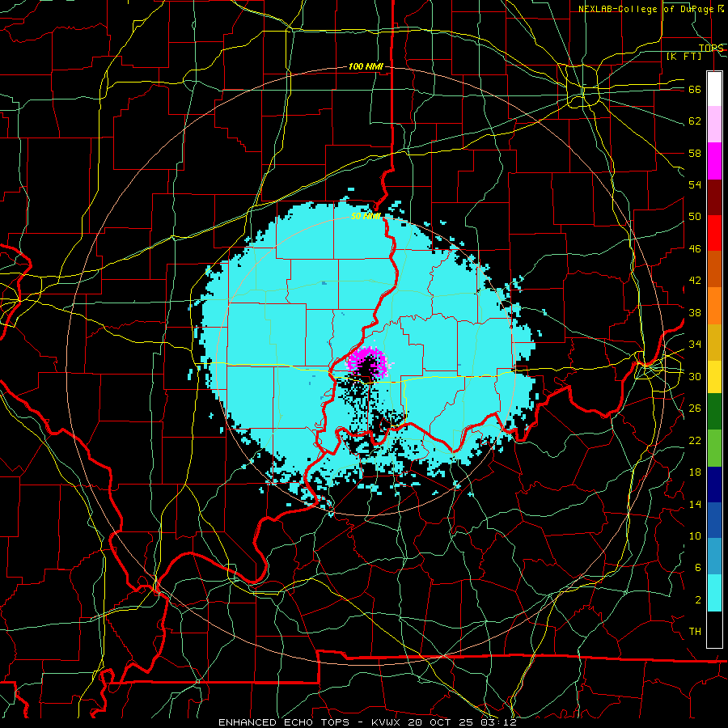This screenshot has height=728, width=728.
Task: Click the light pink legend swatch
Action: (714, 125)
